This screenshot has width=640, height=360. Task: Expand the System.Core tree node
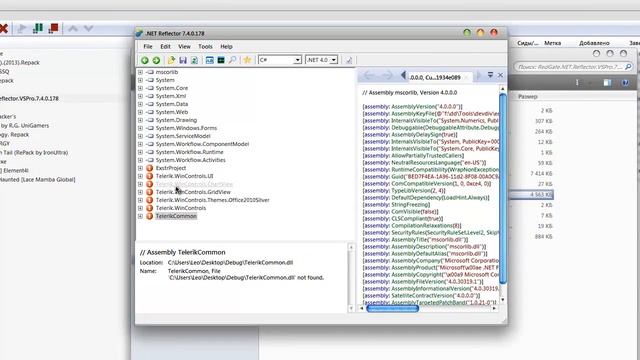(x=140, y=88)
